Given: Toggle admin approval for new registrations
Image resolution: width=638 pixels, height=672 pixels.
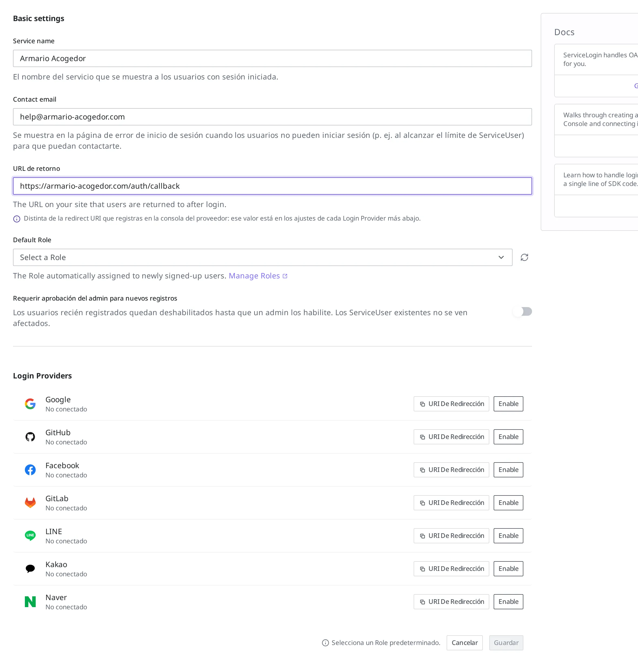Looking at the screenshot, I should pos(522,311).
